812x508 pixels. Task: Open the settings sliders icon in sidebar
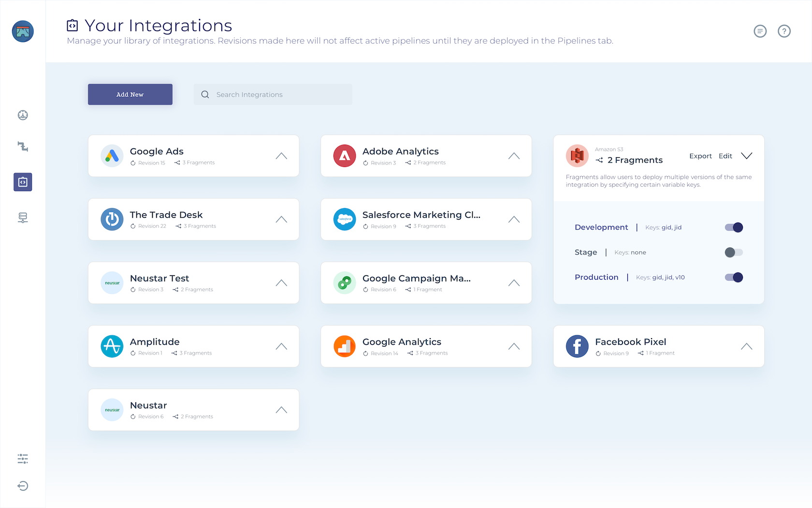pos(23,459)
